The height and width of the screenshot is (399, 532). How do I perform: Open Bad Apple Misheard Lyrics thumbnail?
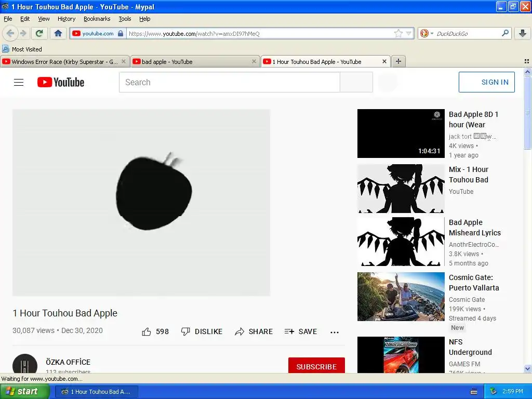pyautogui.click(x=401, y=242)
